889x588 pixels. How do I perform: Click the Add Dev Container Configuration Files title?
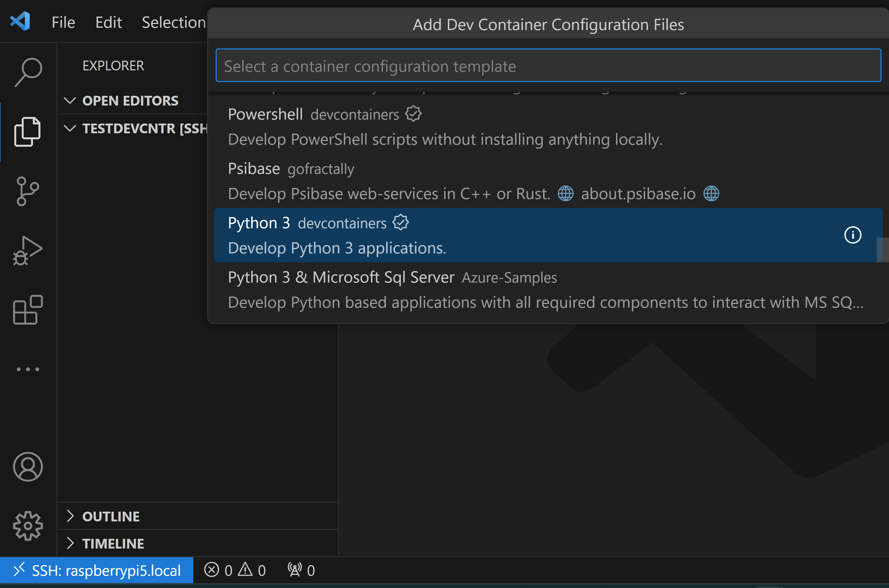pos(548,25)
